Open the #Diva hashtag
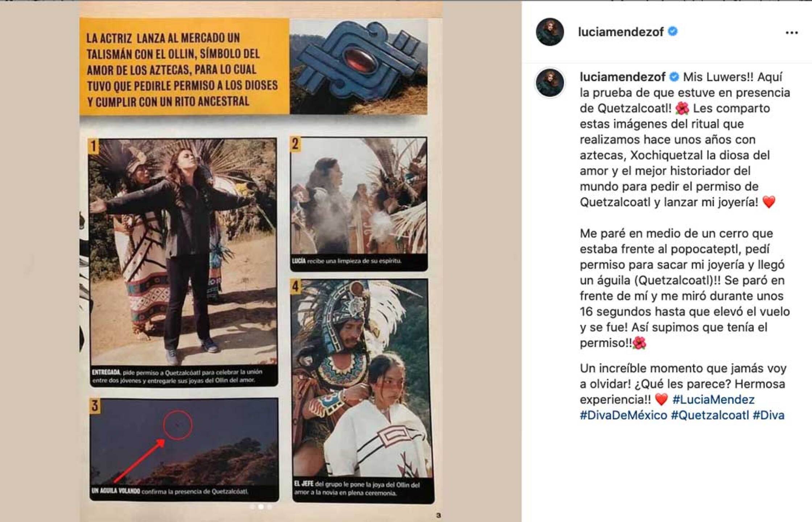Screen dimensions: 812x522 point(768,415)
